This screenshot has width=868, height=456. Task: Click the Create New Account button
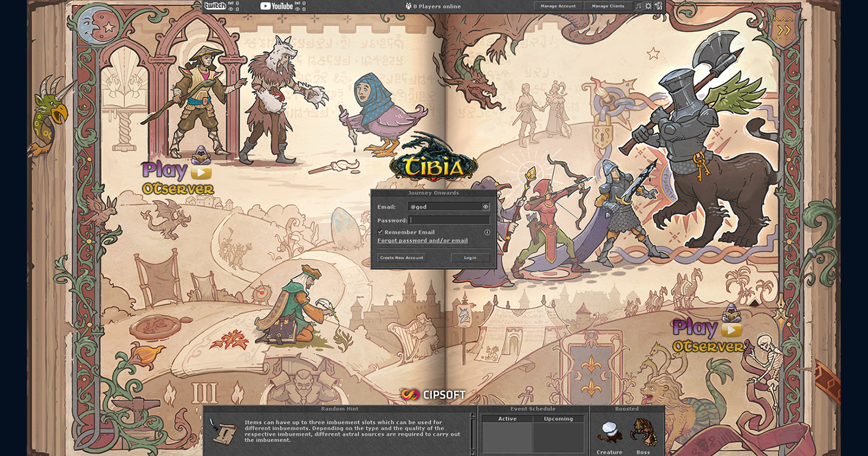click(401, 258)
